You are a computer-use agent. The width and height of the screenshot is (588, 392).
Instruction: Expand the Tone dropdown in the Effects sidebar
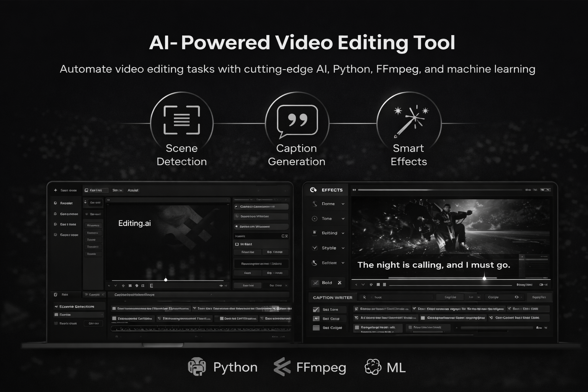point(343,218)
